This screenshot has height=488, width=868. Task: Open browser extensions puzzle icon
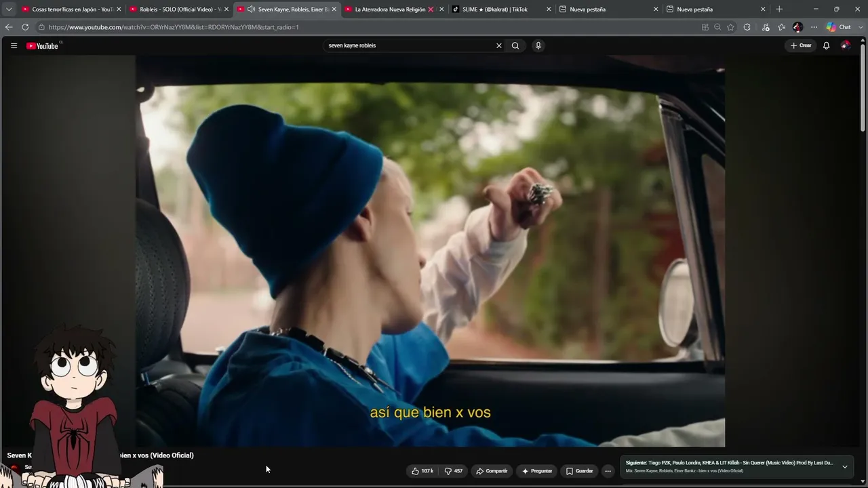747,27
